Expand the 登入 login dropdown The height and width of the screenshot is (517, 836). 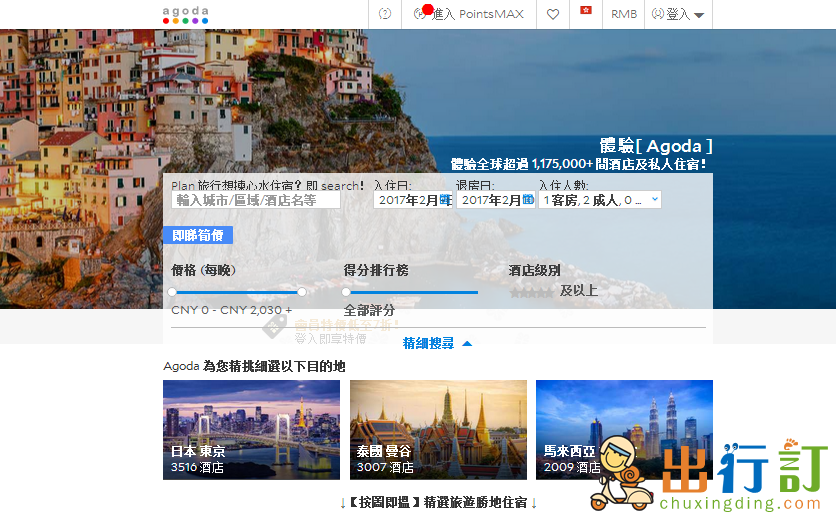point(678,14)
